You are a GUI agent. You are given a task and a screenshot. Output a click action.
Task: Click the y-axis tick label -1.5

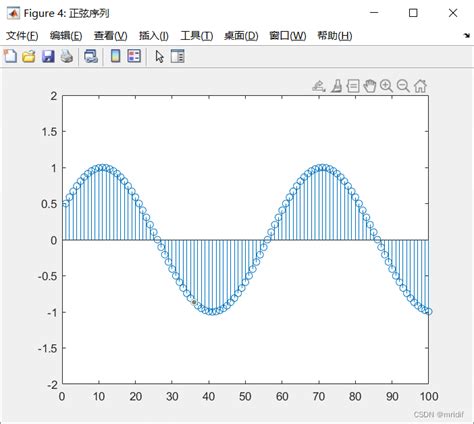coord(47,348)
